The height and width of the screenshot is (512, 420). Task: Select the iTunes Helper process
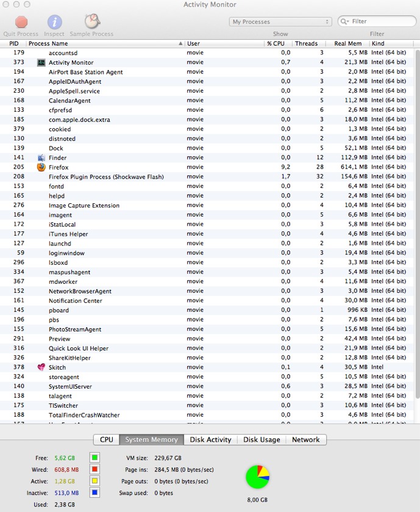coord(207,234)
